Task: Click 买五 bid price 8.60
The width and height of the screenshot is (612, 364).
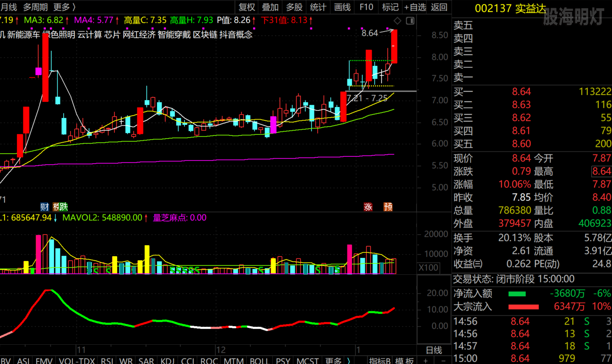Action: (521, 144)
